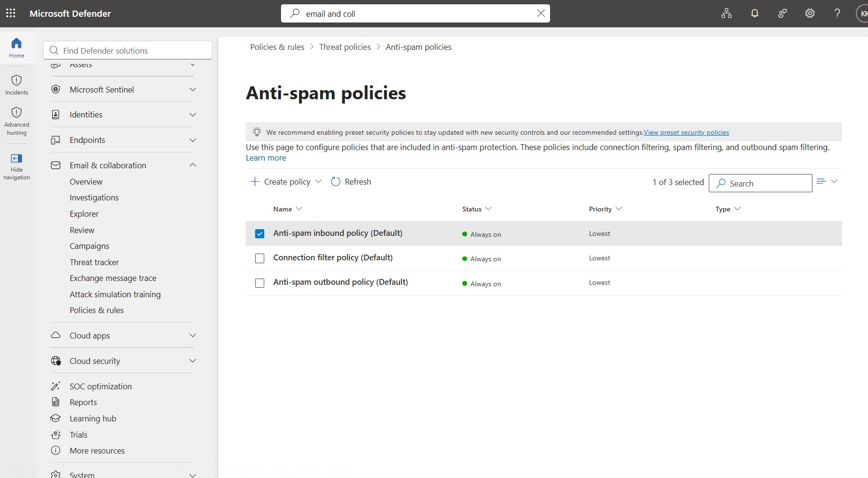Image resolution: width=868 pixels, height=478 pixels.
Task: Open Policies & rules menu item
Action: (96, 310)
